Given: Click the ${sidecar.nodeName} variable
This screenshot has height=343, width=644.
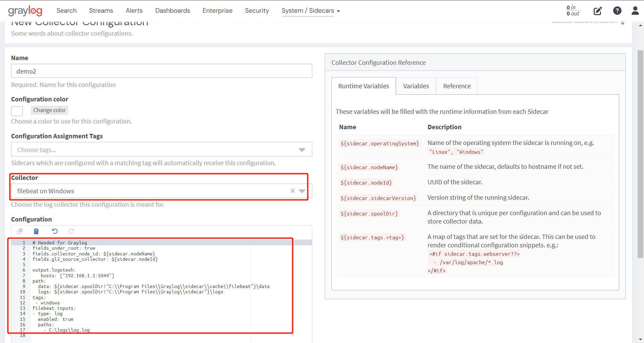Looking at the screenshot, I should 369,167.
